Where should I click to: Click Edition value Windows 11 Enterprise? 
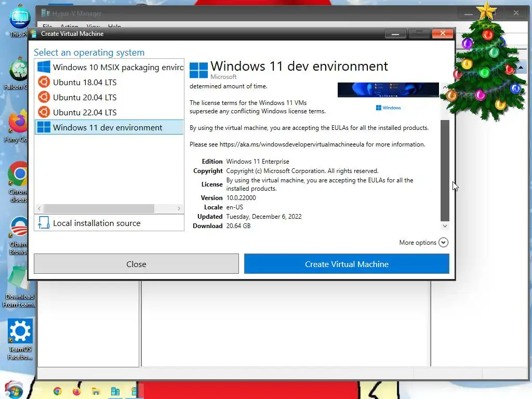click(x=258, y=162)
